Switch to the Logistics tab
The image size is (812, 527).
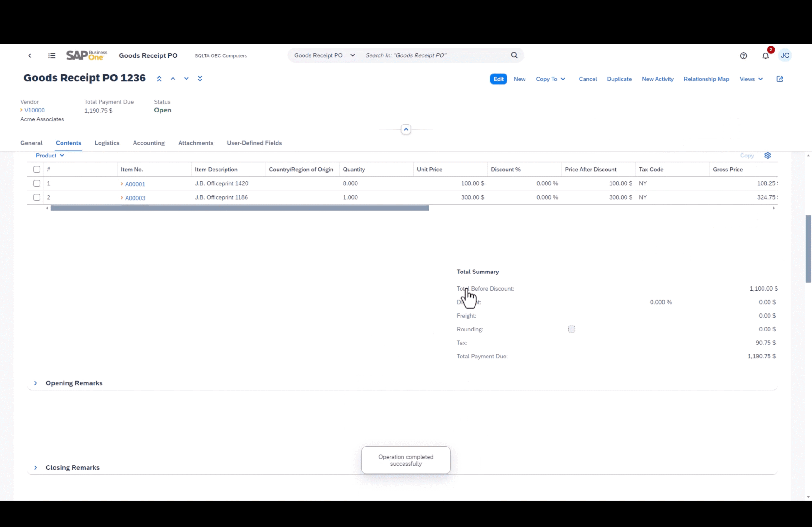107,143
